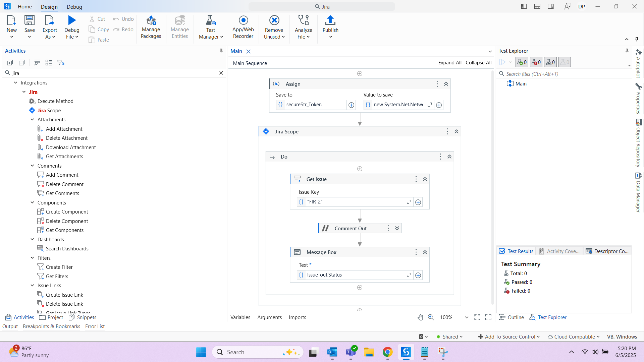Open the Variables panel tab
Image resolution: width=644 pixels, height=362 pixels.
[240, 317]
